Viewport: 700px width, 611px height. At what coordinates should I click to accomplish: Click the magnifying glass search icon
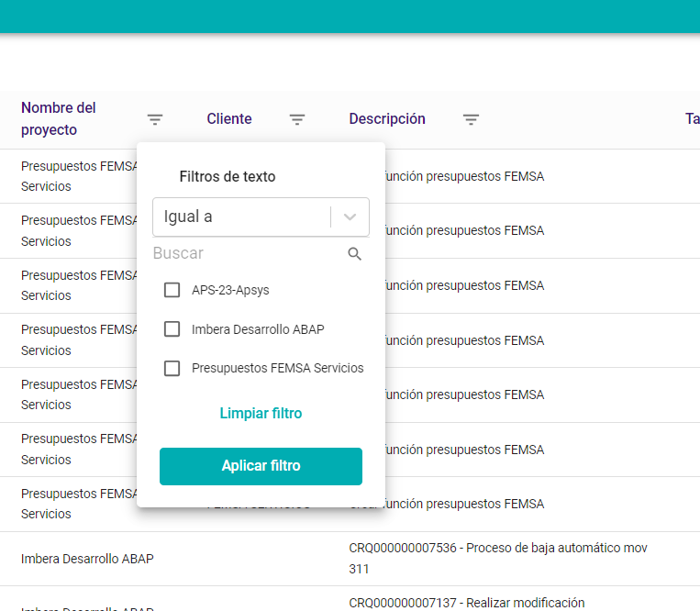pyautogui.click(x=355, y=254)
